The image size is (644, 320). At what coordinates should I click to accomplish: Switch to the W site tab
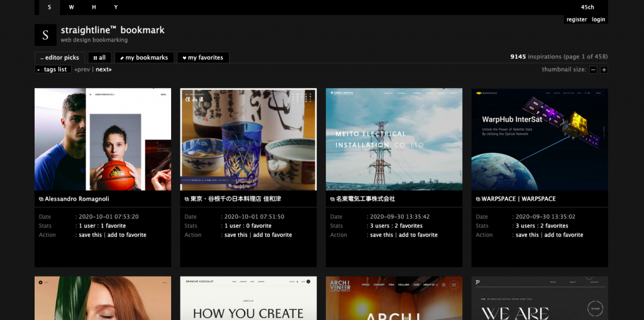[x=72, y=8]
